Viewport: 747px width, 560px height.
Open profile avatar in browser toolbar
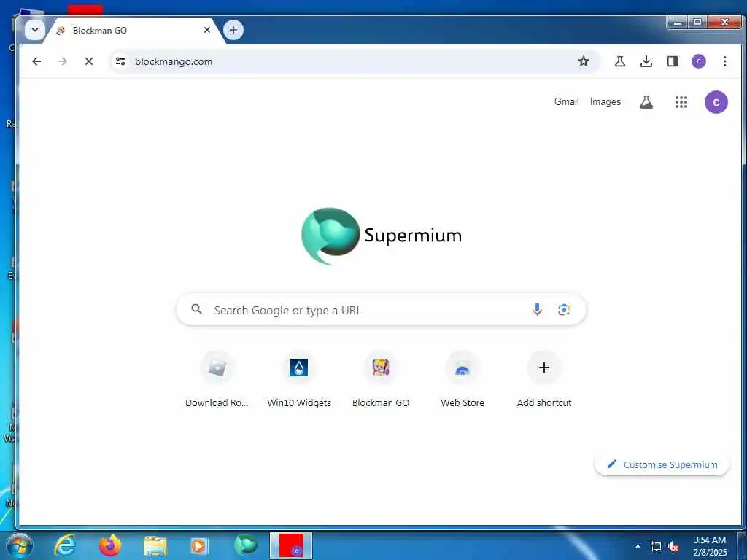tap(698, 61)
